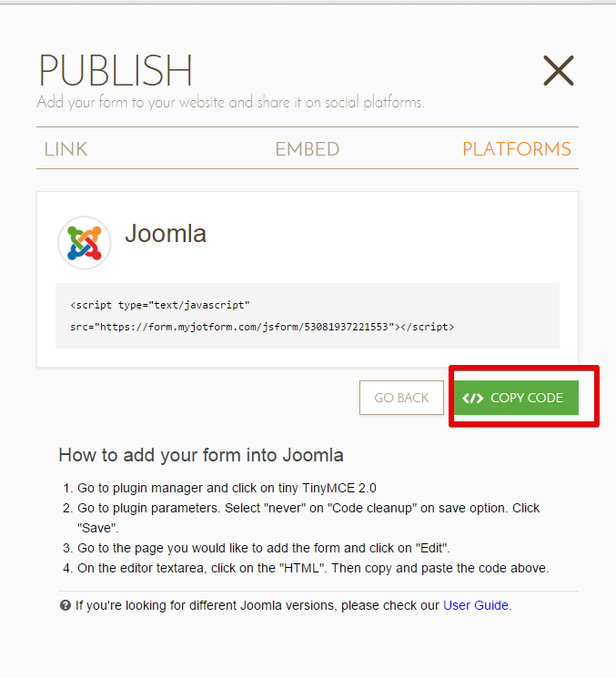The width and height of the screenshot is (616, 678).
Task: Click step 4 about the HTML editor
Action: [x=306, y=568]
